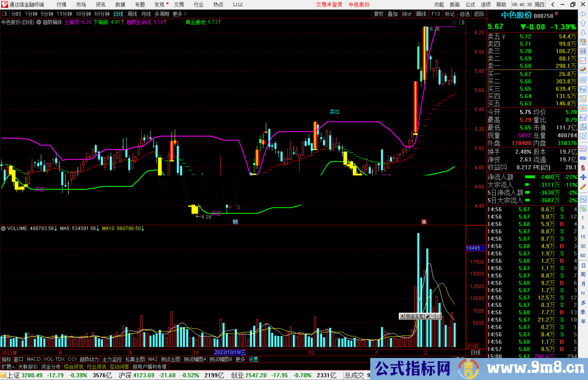Switch to the MACD indicator tab

tap(34, 359)
